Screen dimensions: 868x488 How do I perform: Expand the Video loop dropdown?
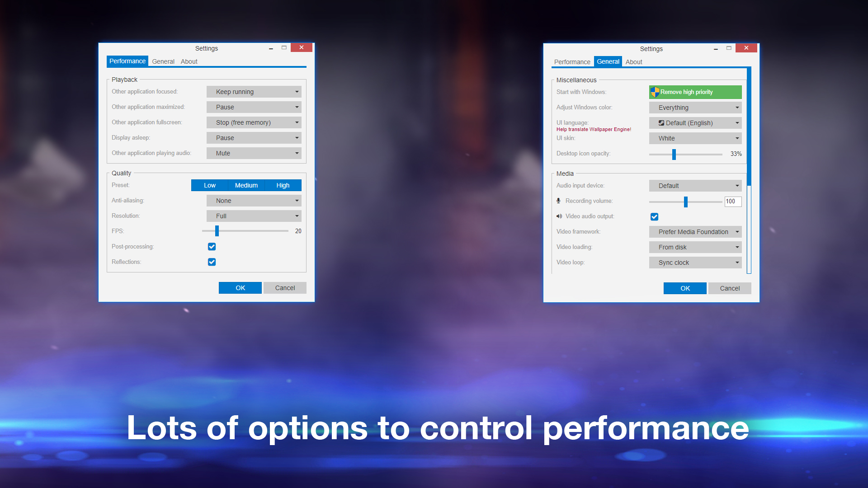coord(695,262)
